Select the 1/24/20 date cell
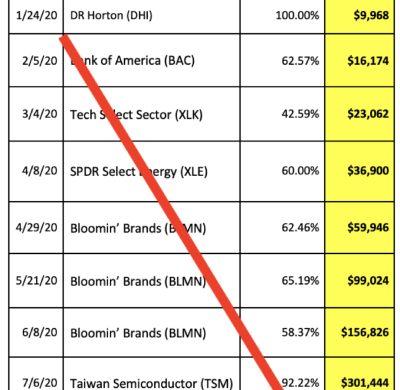Viewport: 400px width, 390px height. [x=36, y=16]
